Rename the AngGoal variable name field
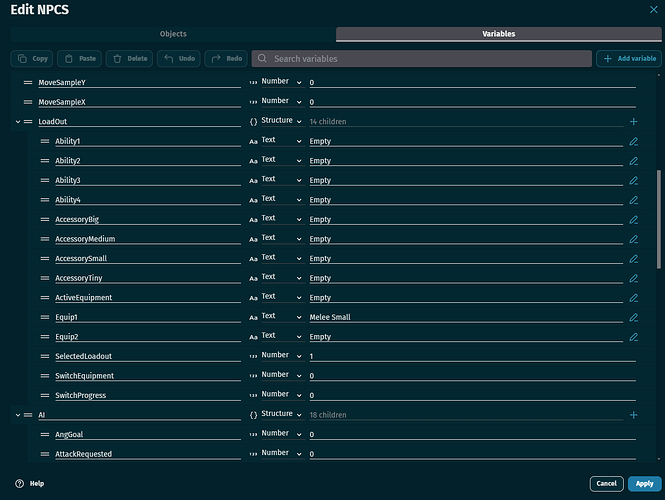This screenshot has width=665, height=500. tap(148, 434)
